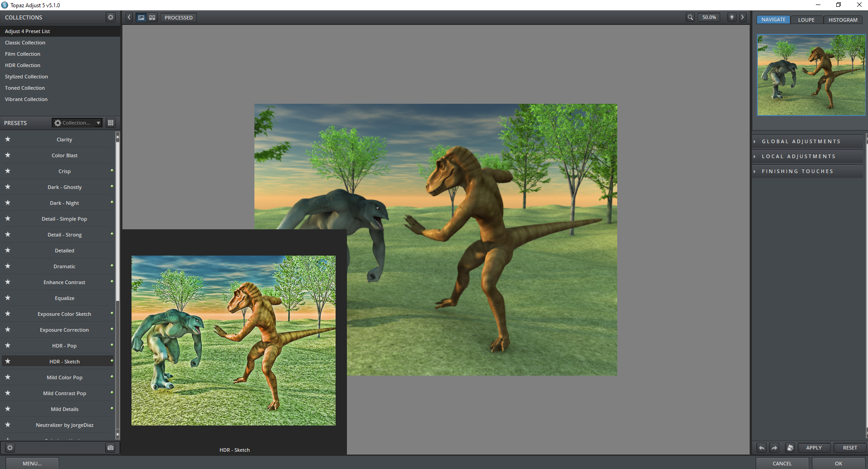868x469 pixels.
Task: Choose the Mild Details preset
Action: (64, 409)
